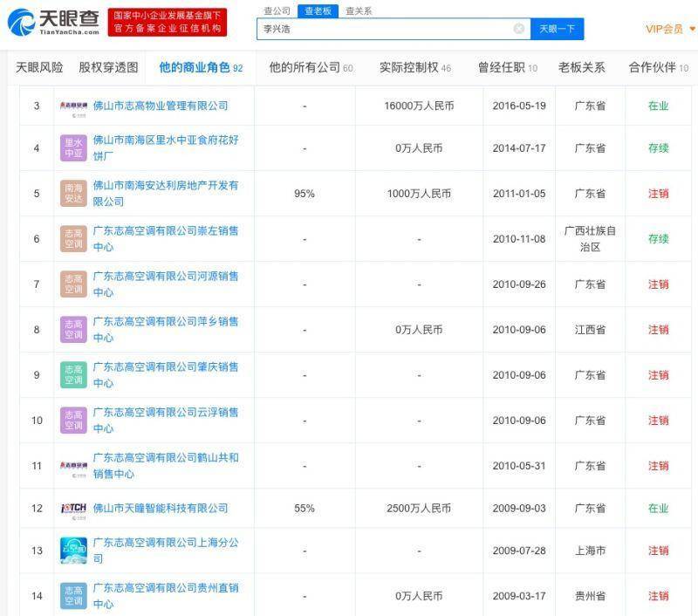Screen dimensions: 698x616
Task: Click the purple 志高空调 icon for 云浮销售中心
Action: pyautogui.click(x=73, y=421)
